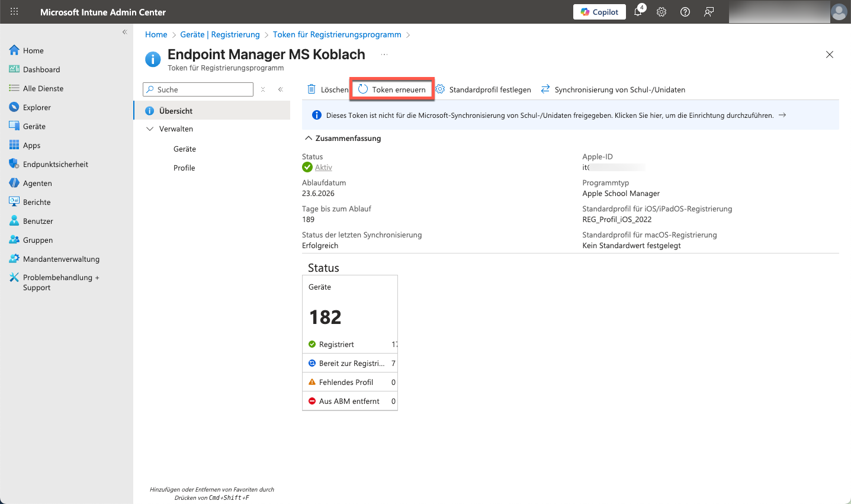Select Endpunktsicherheit in sidebar
Screen dimensions: 851x504
click(55, 164)
